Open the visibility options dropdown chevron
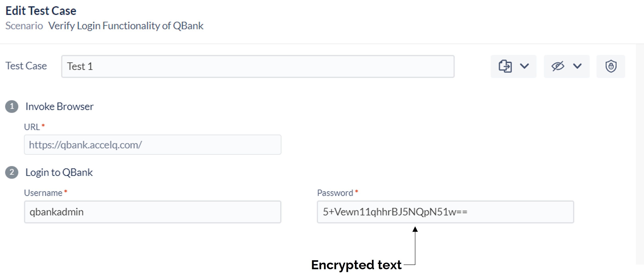The height and width of the screenshot is (280, 644). coord(577,66)
